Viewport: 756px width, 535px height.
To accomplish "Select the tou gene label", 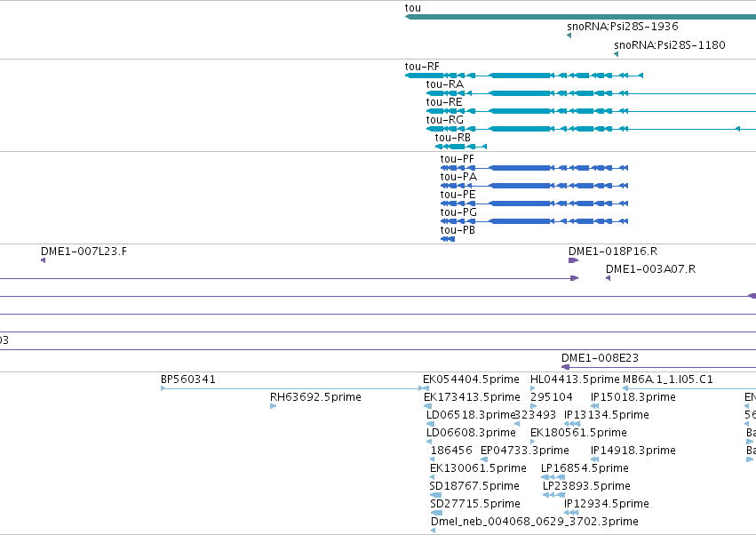I will click(413, 8).
